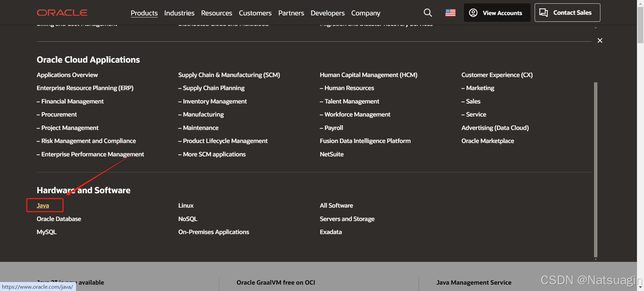Image resolution: width=644 pixels, height=291 pixels.
Task: Open Payroll link
Action: [331, 128]
